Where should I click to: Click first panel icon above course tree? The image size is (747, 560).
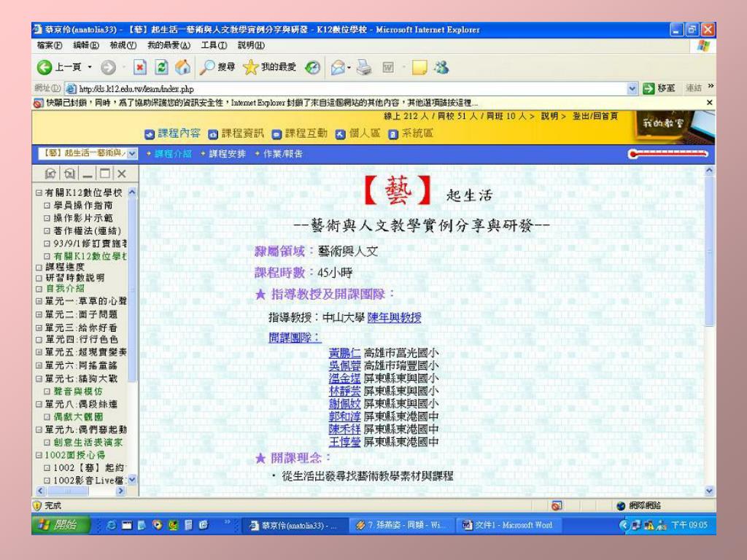(50, 174)
